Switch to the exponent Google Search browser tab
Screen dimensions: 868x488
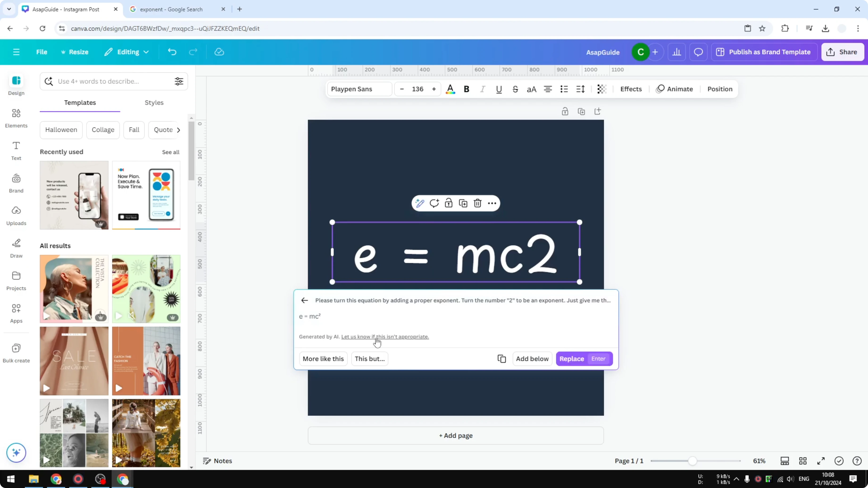pyautogui.click(x=172, y=9)
